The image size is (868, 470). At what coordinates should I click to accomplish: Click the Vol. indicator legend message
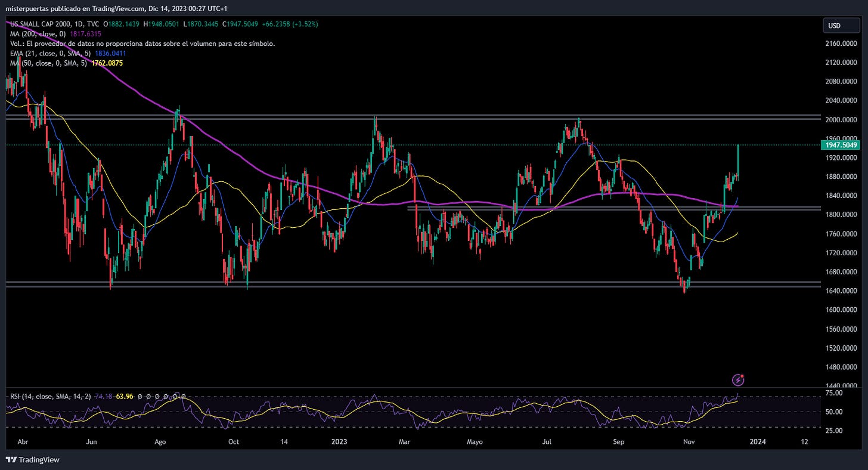(x=142, y=44)
